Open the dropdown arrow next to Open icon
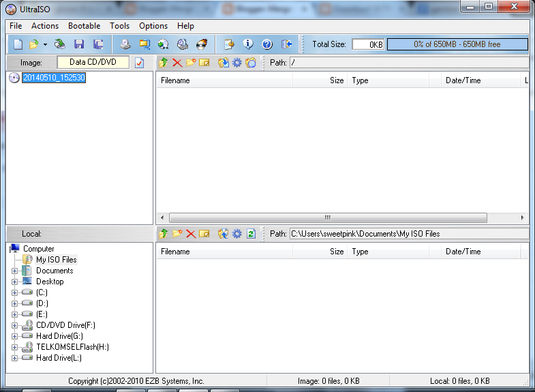This screenshot has width=535, height=392. (45, 44)
